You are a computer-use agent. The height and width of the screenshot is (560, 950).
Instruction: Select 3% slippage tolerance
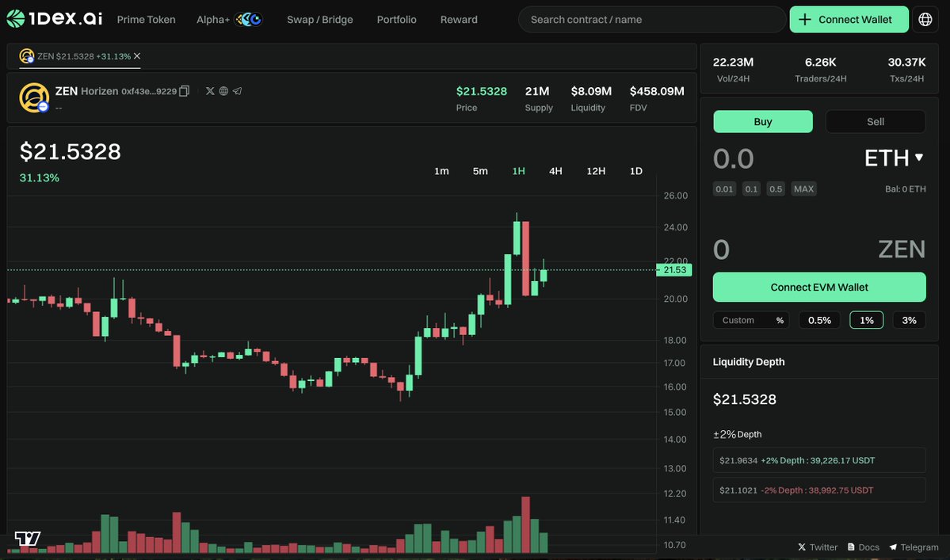click(908, 319)
